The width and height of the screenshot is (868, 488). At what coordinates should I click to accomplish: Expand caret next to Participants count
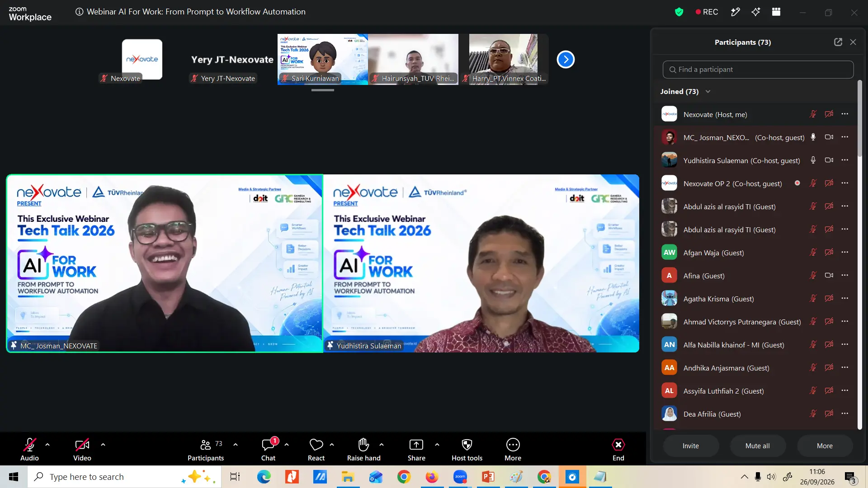pos(236,445)
